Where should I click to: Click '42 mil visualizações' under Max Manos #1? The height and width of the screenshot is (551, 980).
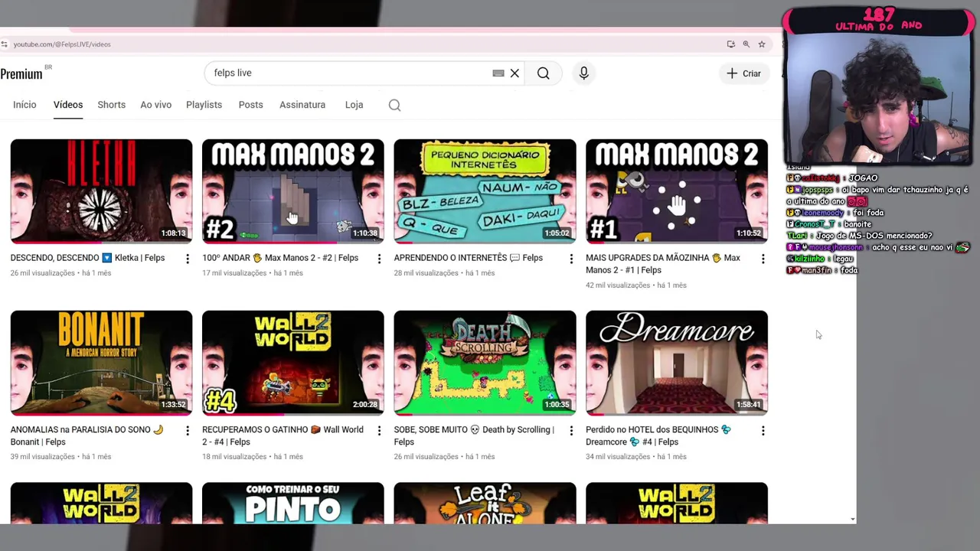[618, 285]
